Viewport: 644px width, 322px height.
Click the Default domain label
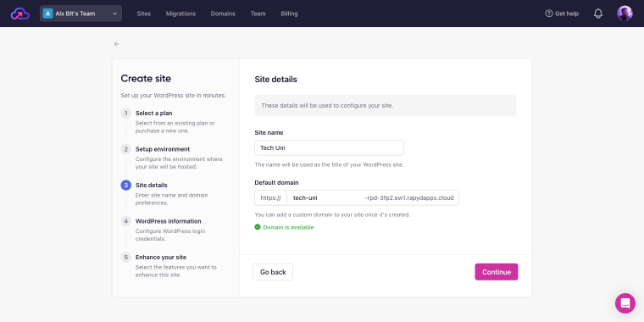point(276,182)
